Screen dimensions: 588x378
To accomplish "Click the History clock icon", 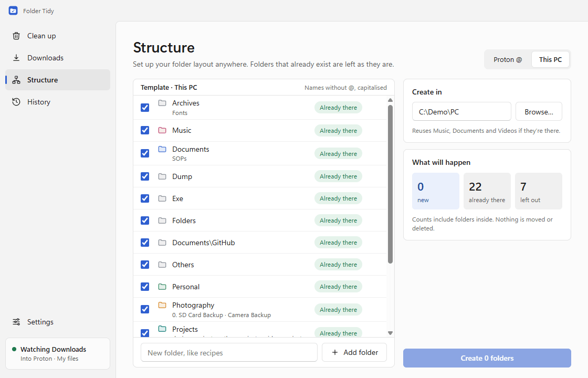I will [x=16, y=102].
